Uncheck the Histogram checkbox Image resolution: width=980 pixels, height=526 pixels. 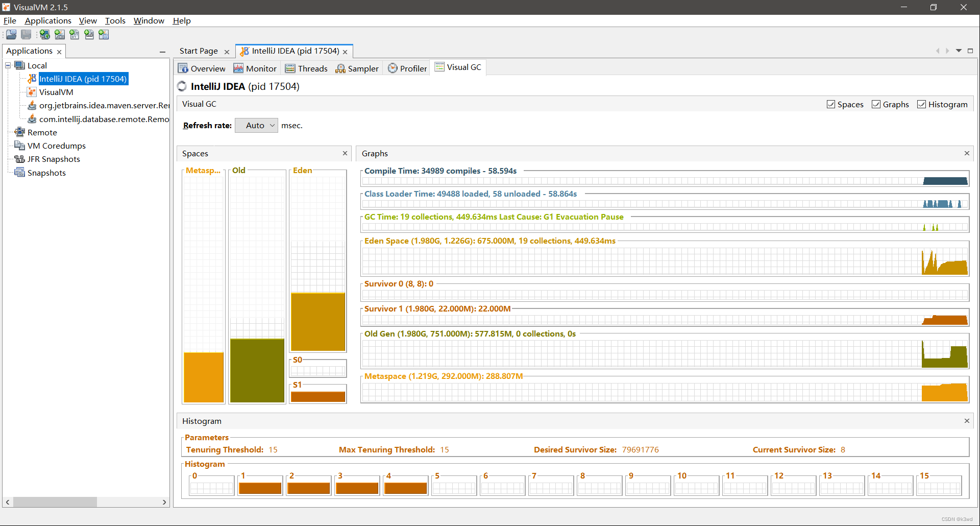(x=921, y=104)
